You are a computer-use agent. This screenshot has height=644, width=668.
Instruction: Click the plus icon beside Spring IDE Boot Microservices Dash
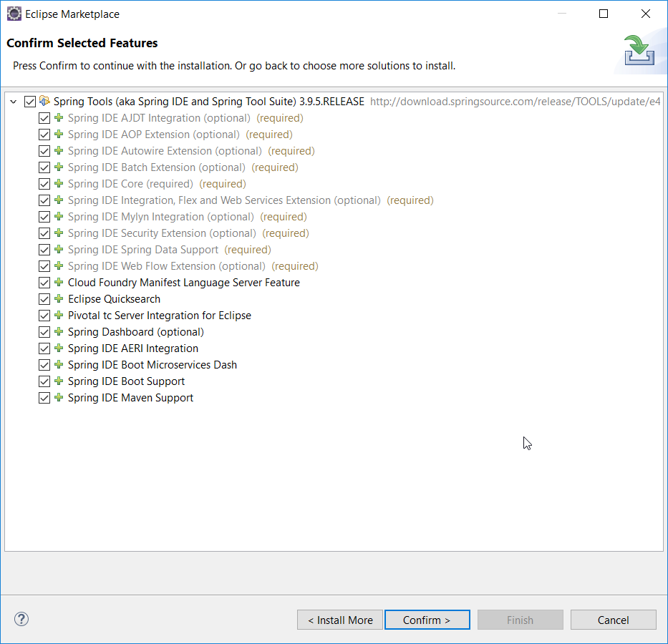tap(59, 364)
